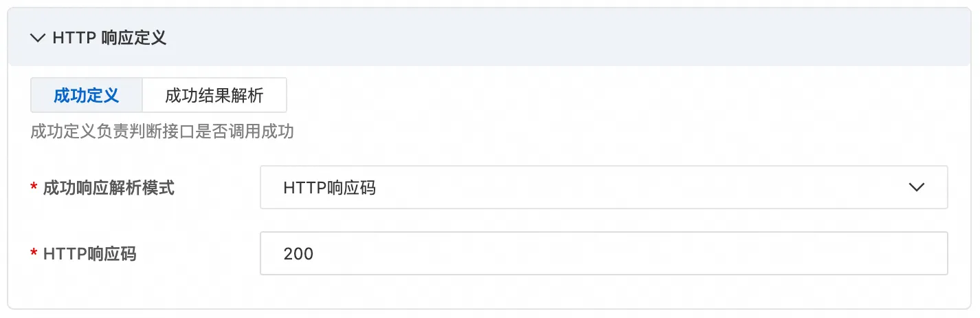Open the 成功结果解析 tab
This screenshot has height=318, width=980.
coord(214,95)
